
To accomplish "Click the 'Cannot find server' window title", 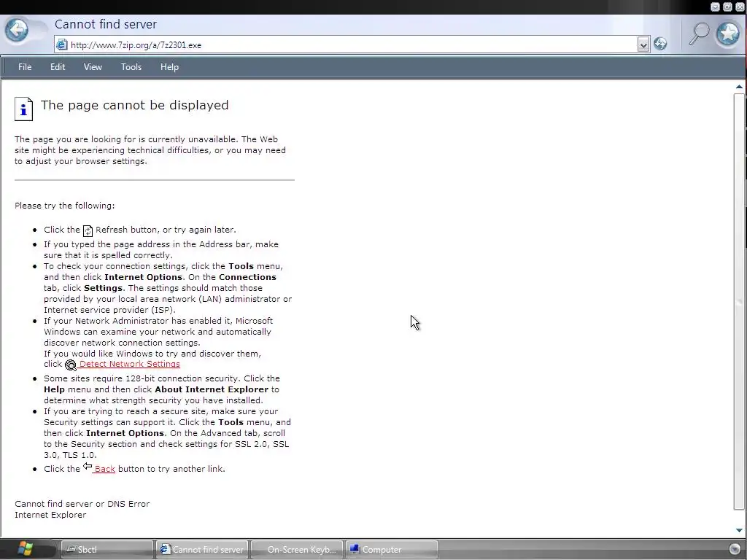I will coord(106,24).
